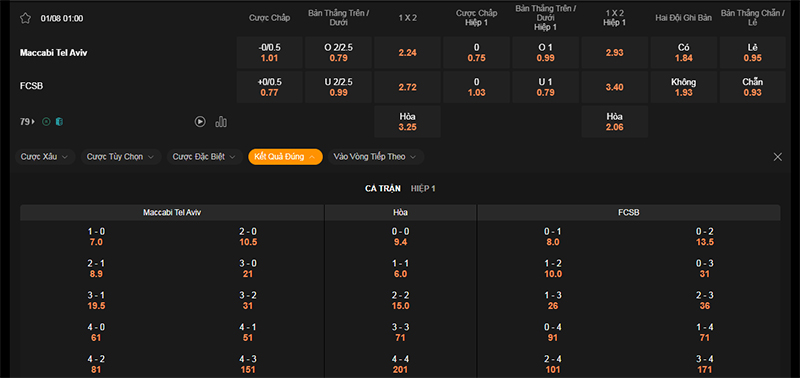The height and width of the screenshot is (378, 800).
Task: Select the CẢ TRẬN tab
Action: point(383,189)
